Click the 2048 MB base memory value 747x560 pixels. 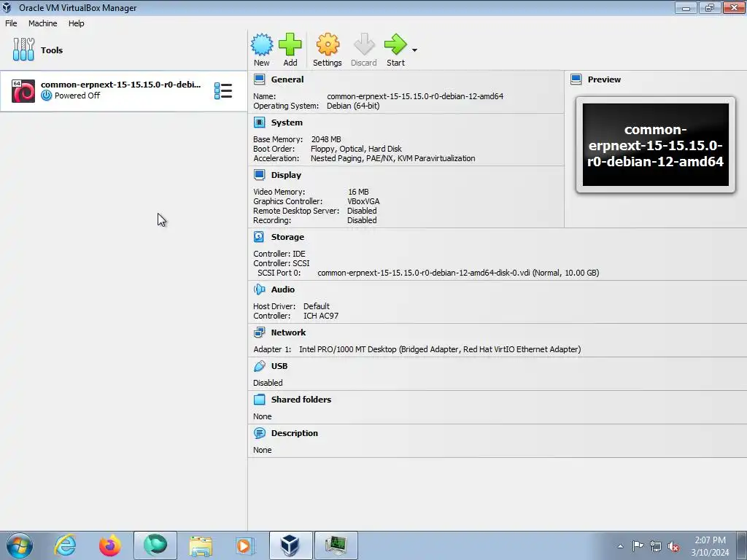[x=326, y=139]
